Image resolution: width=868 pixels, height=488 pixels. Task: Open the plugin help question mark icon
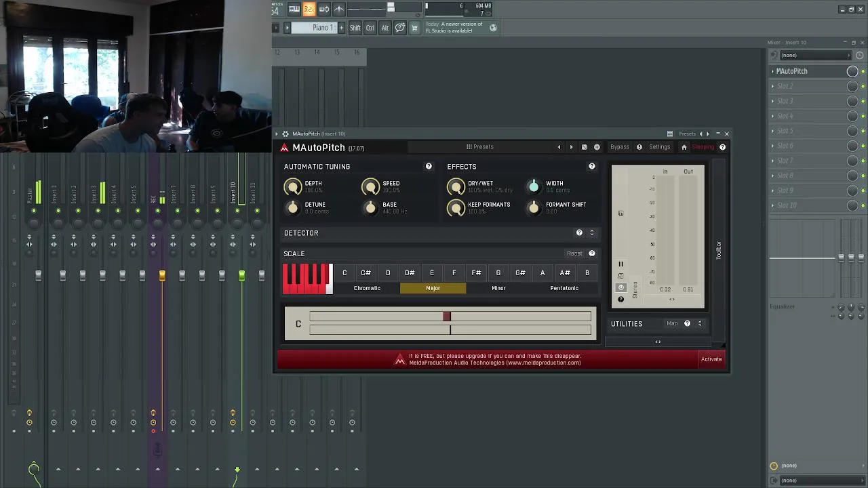tap(722, 147)
